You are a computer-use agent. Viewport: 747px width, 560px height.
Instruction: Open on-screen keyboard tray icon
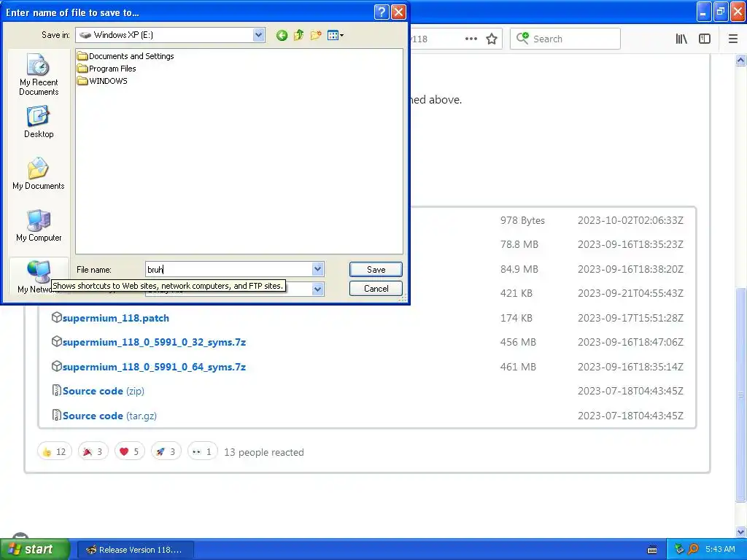(652, 550)
